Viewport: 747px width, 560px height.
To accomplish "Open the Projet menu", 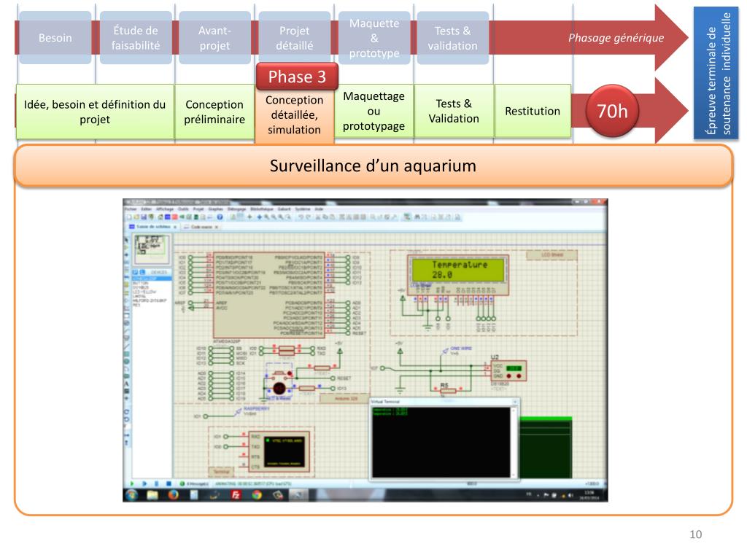I will pyautogui.click(x=198, y=209).
